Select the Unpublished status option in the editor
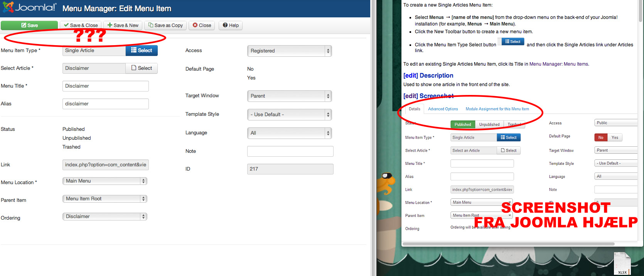Image resolution: width=644 pixels, height=276 pixels. coord(77,138)
